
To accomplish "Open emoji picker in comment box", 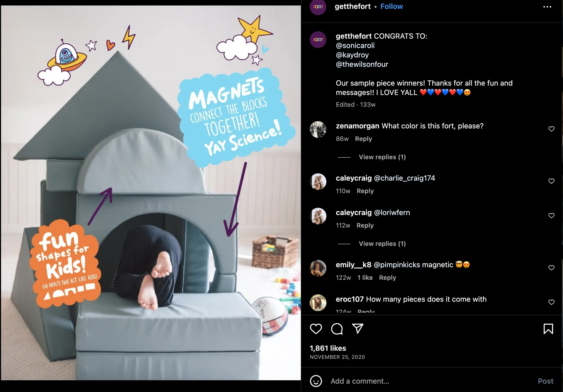I will pos(316,381).
